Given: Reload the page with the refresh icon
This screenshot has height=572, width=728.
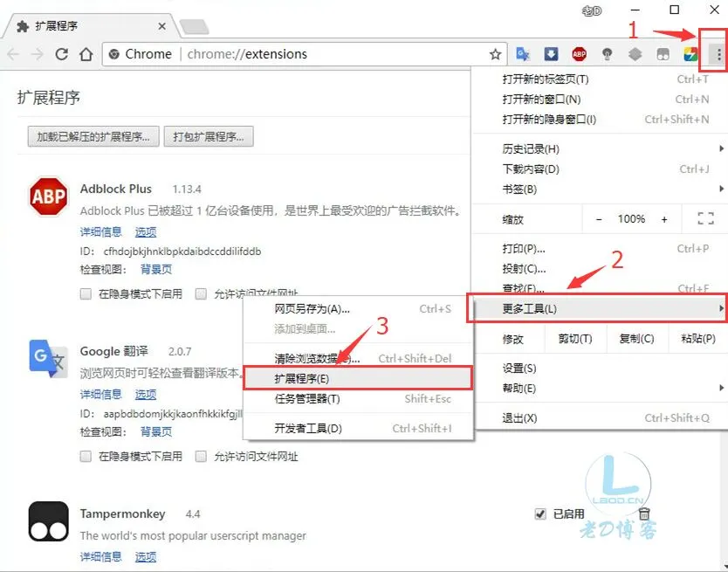Looking at the screenshot, I should click(61, 54).
